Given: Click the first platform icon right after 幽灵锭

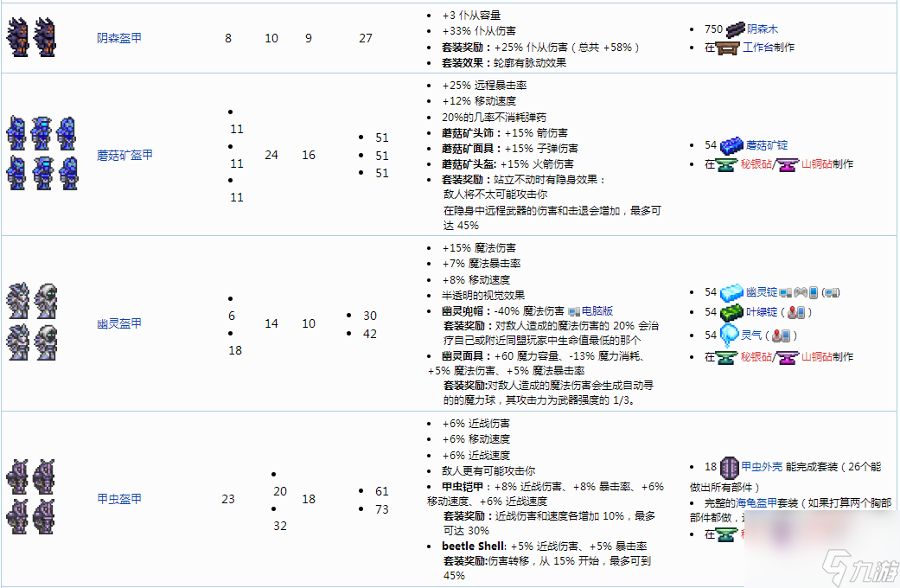Looking at the screenshot, I should (785, 293).
